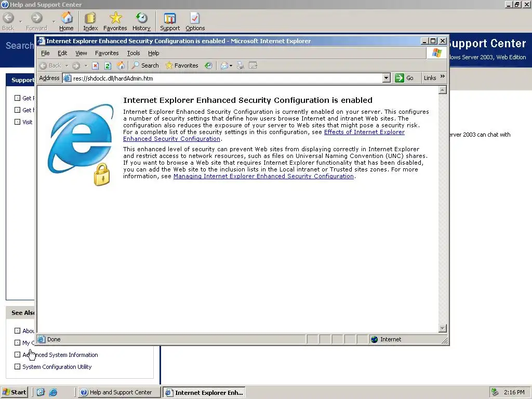Click the Windows flag logo in IE
532x399 pixels.
tap(436, 53)
